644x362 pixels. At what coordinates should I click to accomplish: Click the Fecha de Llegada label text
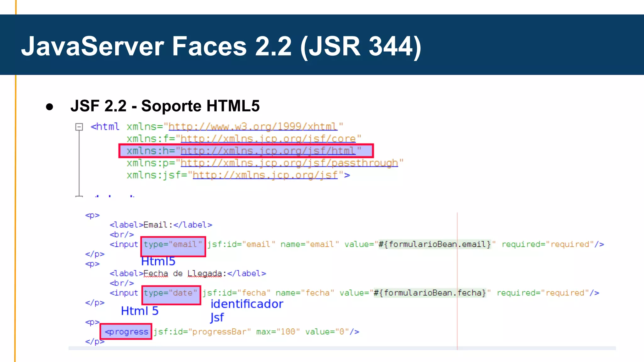pyautogui.click(x=185, y=274)
